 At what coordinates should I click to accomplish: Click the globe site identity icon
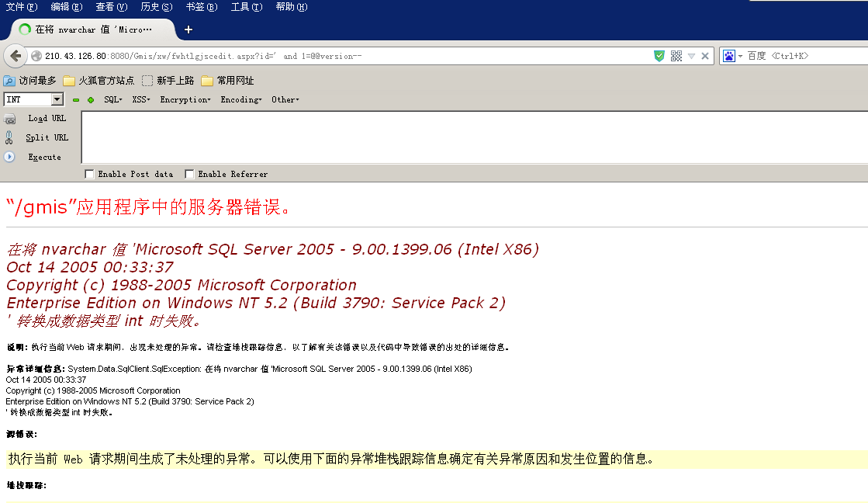click(x=36, y=56)
